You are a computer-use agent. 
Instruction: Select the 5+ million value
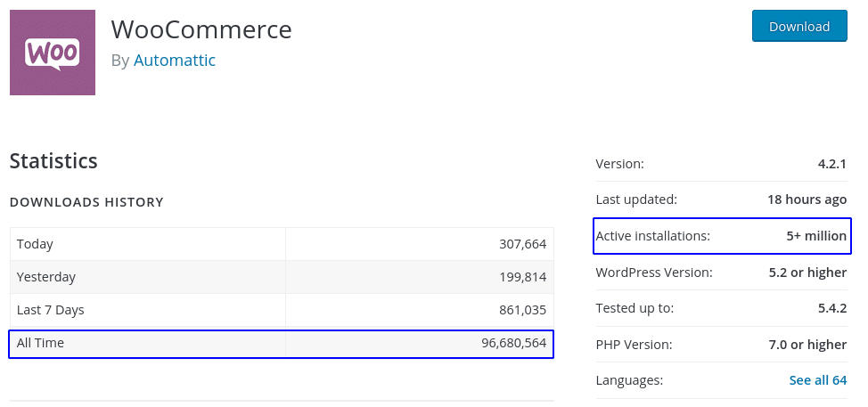pos(816,236)
